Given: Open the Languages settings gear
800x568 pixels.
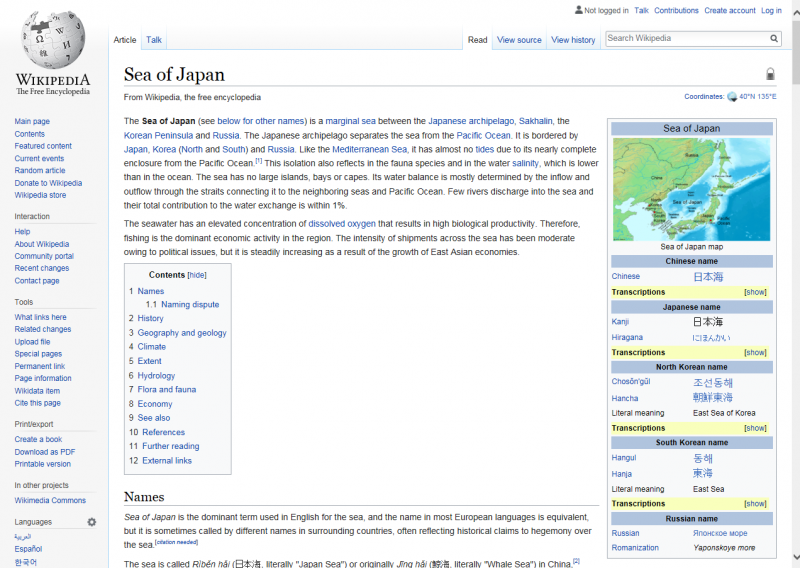Looking at the screenshot, I should tap(92, 522).
